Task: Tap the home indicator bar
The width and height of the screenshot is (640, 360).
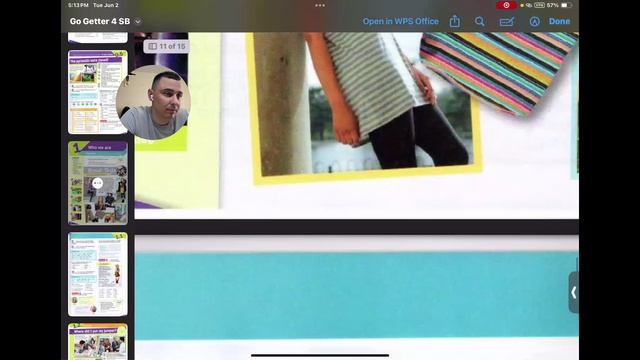Action: (x=320, y=356)
